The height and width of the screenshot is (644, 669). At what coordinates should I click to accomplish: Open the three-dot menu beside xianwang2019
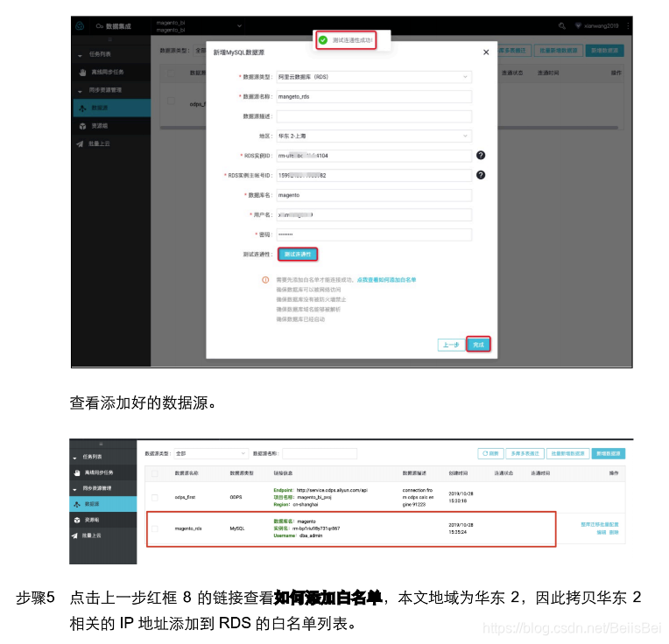click(628, 26)
